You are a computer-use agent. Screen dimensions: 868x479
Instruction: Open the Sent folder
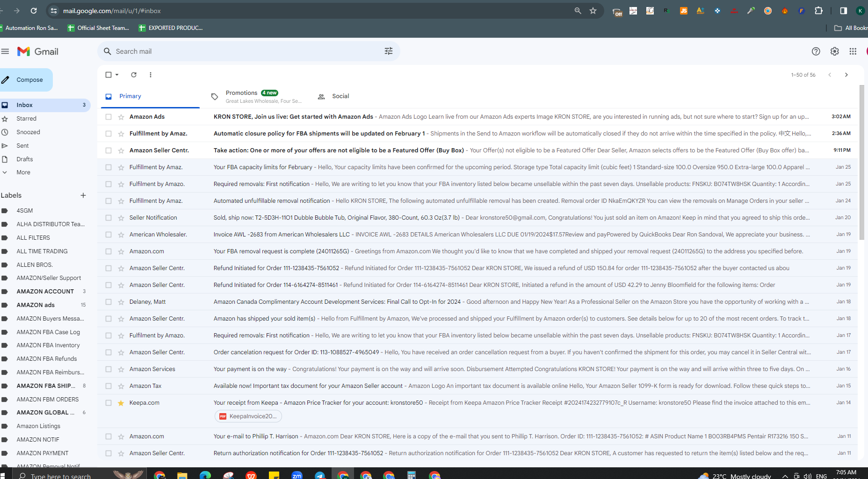click(45, 146)
